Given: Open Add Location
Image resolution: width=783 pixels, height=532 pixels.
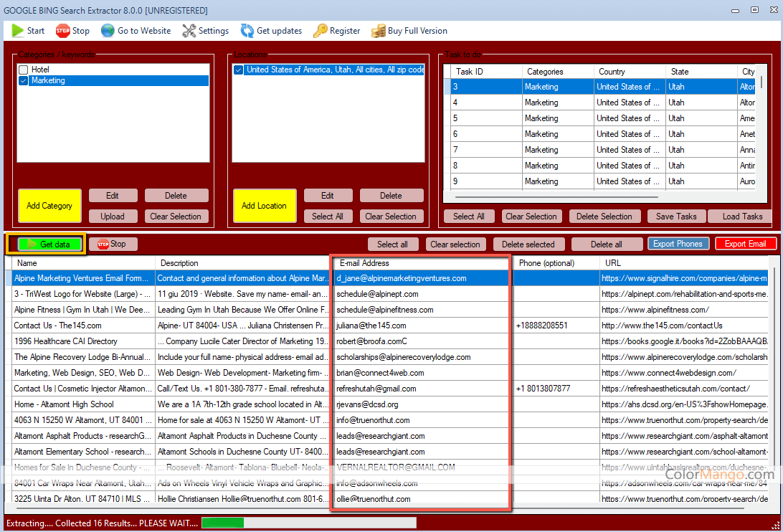Looking at the screenshot, I should pos(265,206).
